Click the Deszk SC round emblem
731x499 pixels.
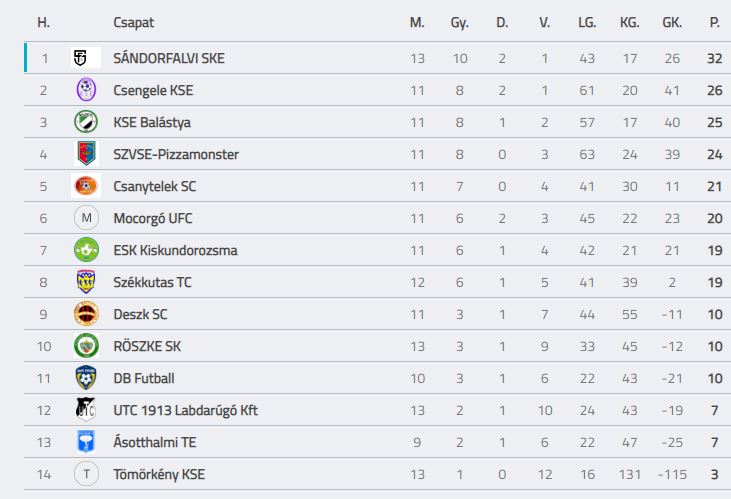click(x=86, y=314)
